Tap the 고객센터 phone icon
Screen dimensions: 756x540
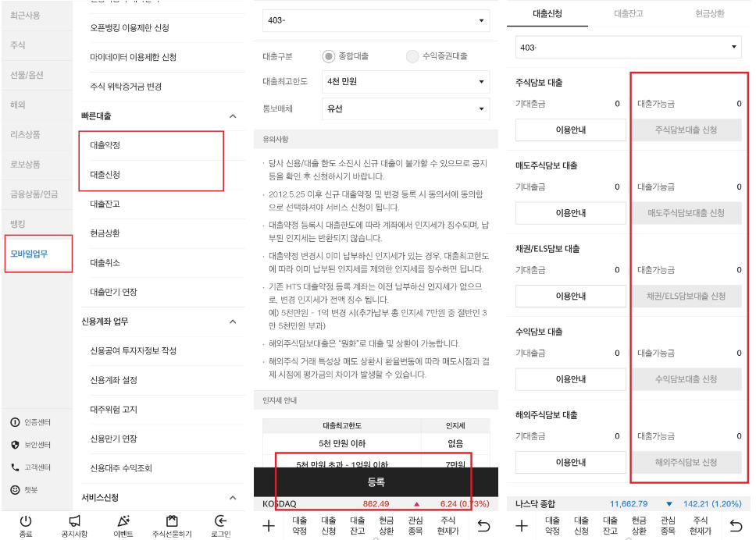pyautogui.click(x=15, y=467)
